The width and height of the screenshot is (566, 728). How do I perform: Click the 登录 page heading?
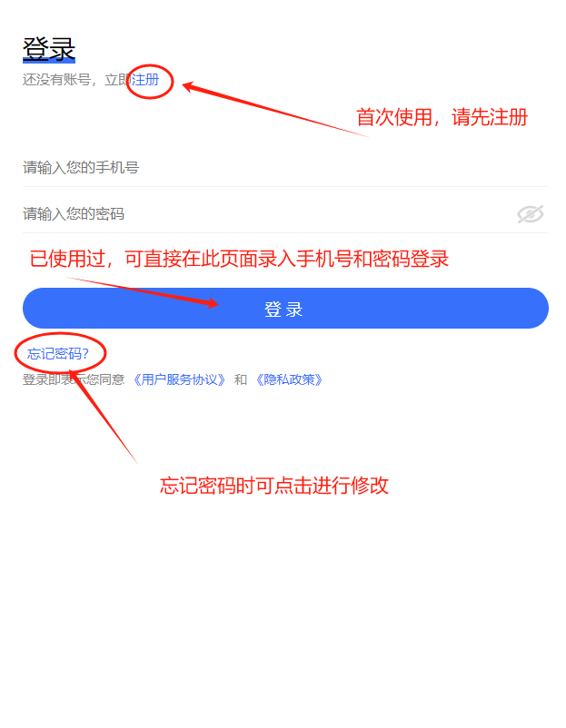click(49, 48)
